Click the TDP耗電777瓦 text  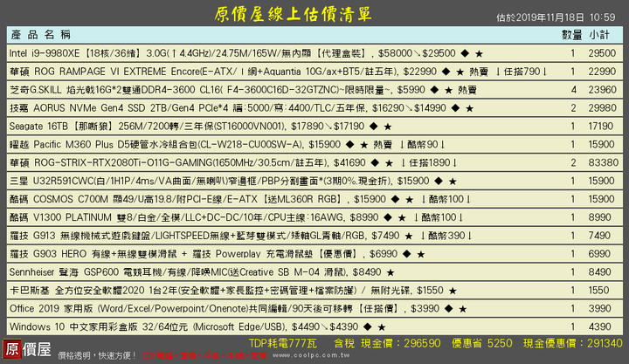pos(283,344)
